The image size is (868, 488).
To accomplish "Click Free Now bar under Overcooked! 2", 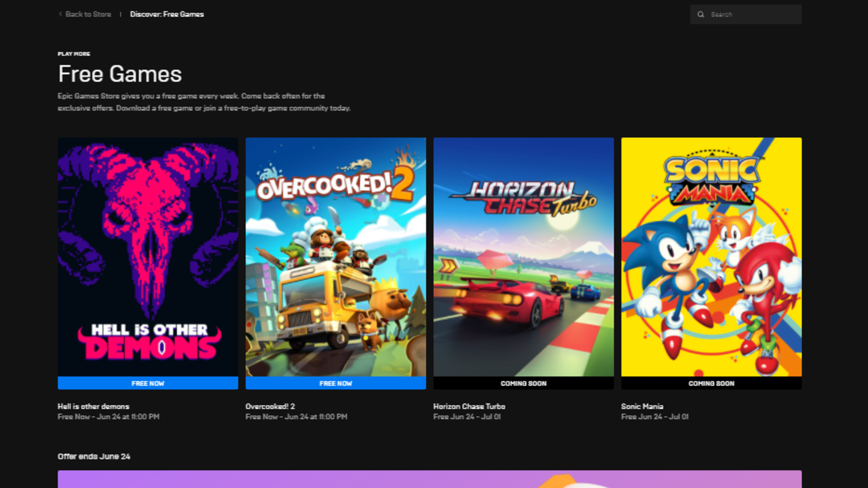I will (x=335, y=383).
